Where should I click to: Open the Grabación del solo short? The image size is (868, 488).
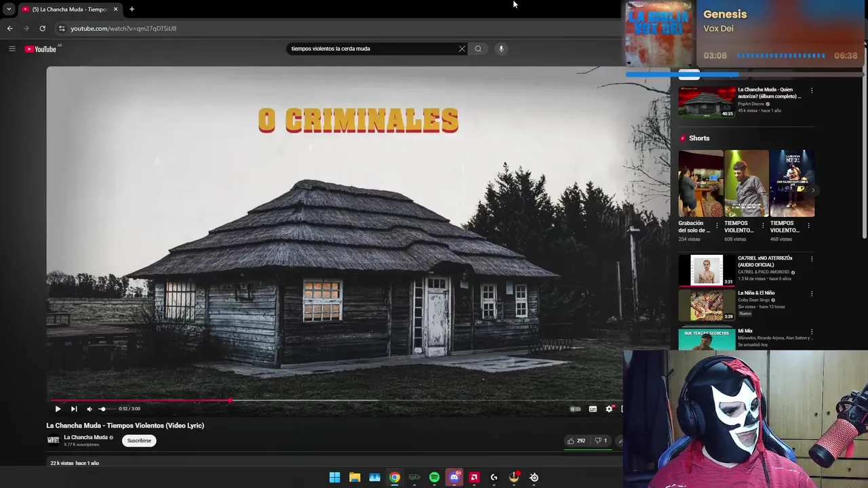(x=701, y=184)
